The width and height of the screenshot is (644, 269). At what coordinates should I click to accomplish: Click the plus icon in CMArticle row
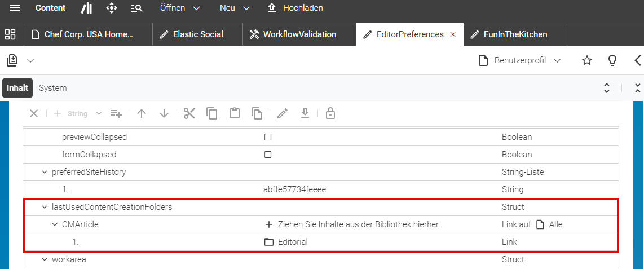click(x=268, y=224)
